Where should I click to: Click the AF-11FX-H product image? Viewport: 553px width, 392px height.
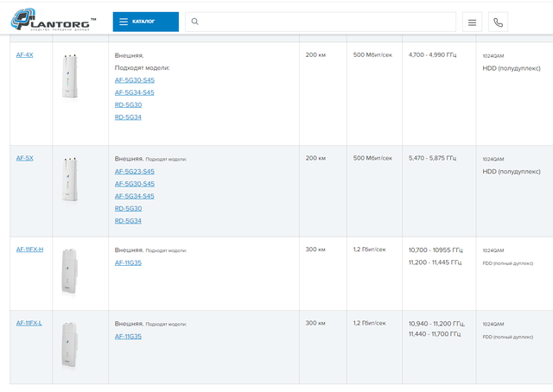coord(69,271)
